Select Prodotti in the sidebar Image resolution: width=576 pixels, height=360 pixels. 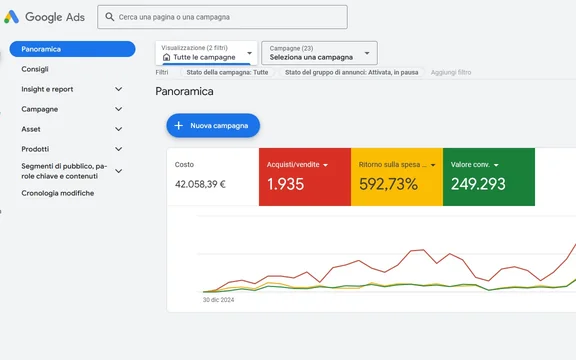pos(35,149)
